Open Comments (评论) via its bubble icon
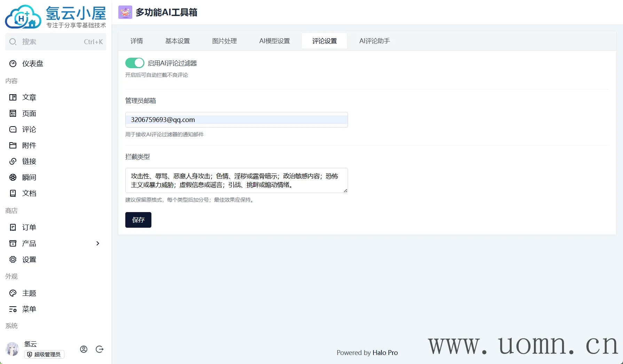Viewport: 623px width, 364px height. tap(13, 129)
